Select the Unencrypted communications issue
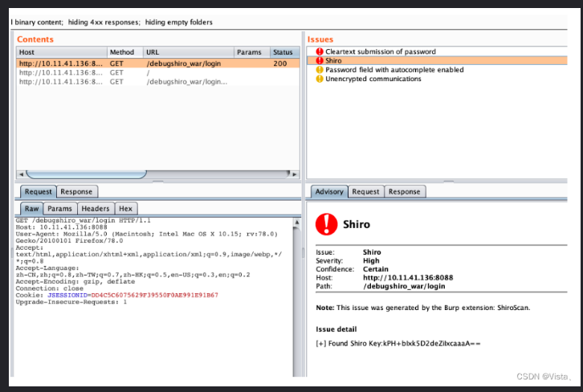 coord(437,79)
